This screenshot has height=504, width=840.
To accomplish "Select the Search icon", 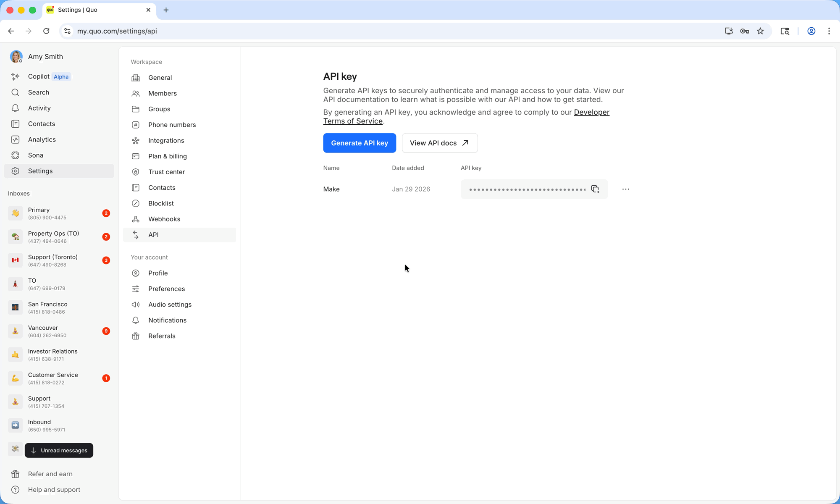I will coord(15,92).
